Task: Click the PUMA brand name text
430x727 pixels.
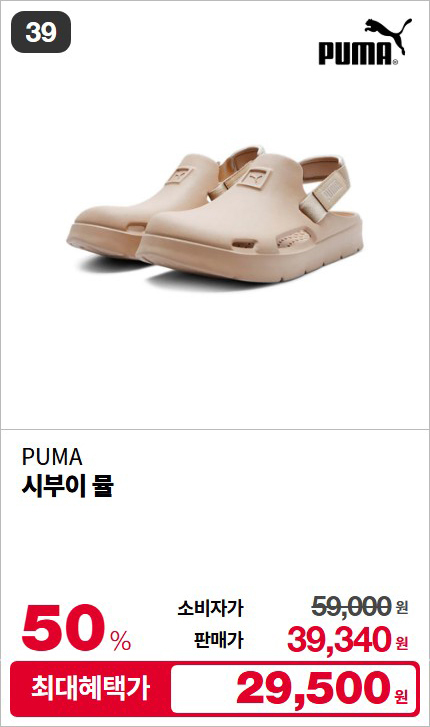Action: click(x=52, y=457)
